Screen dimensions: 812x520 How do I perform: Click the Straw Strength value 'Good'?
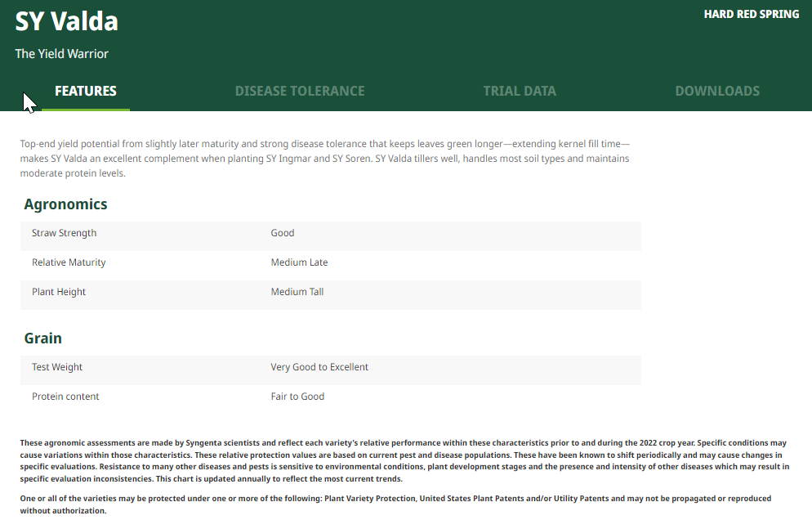(x=282, y=233)
